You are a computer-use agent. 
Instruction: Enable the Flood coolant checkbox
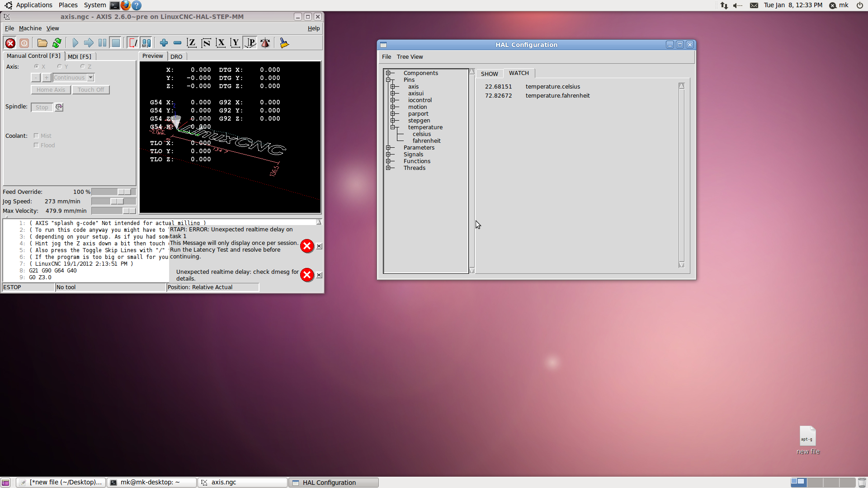pos(36,145)
